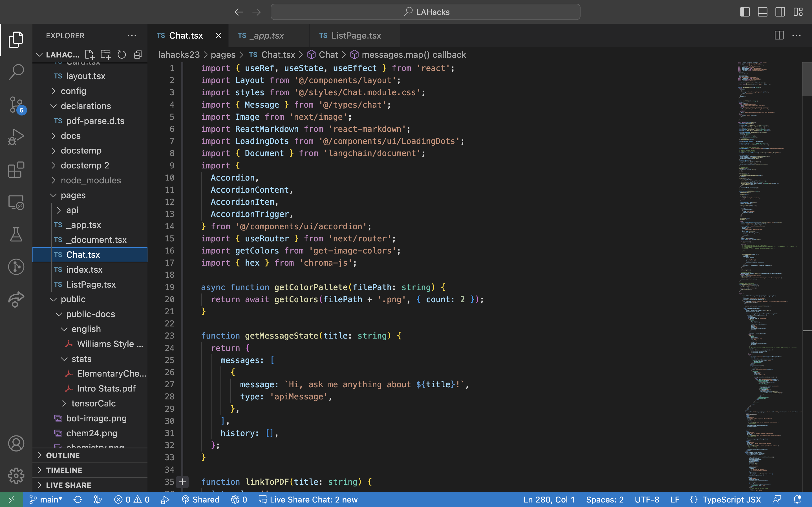The width and height of the screenshot is (812, 507).
Task: Open the Testing beaker view
Action: point(16,234)
